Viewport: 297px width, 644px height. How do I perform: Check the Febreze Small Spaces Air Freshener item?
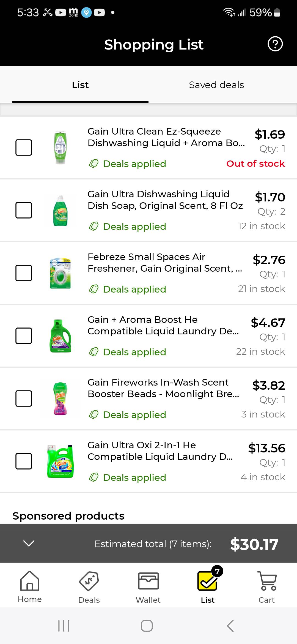click(x=24, y=273)
